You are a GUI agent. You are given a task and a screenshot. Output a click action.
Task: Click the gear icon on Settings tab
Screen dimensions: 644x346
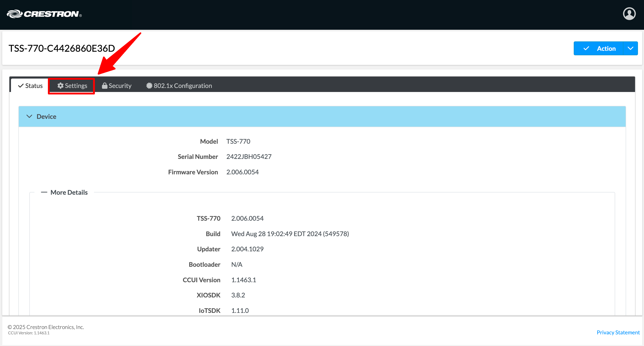(60, 86)
